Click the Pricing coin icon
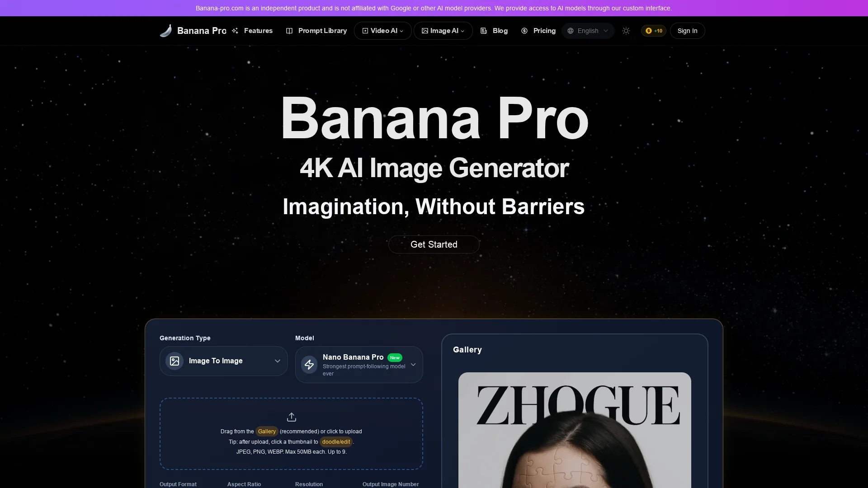The width and height of the screenshot is (868, 488). pos(524,31)
